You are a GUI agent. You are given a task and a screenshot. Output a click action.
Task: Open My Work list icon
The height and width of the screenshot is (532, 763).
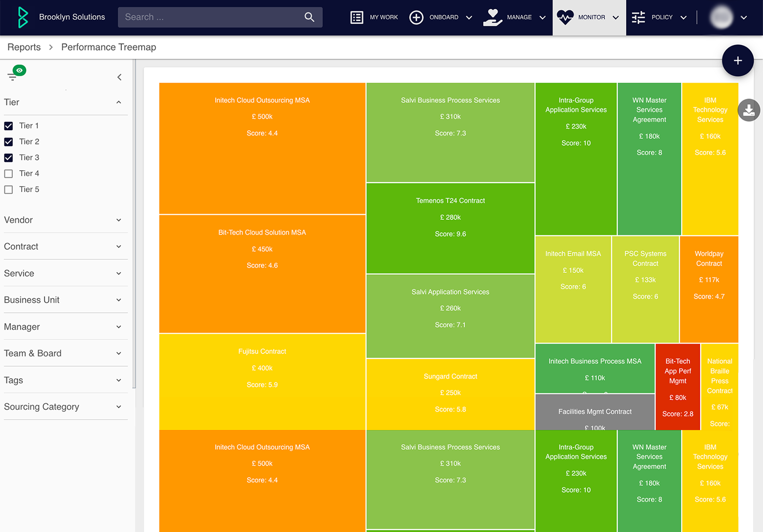click(x=356, y=17)
